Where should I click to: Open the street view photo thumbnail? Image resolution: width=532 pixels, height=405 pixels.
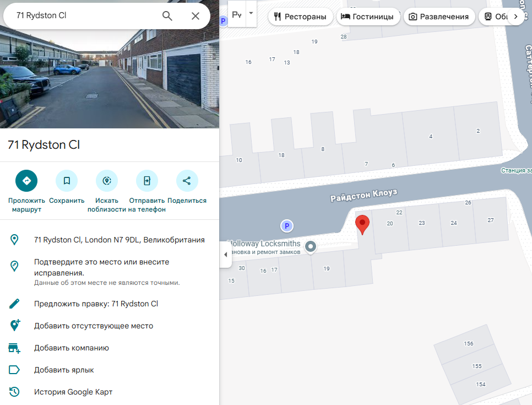pos(110,80)
